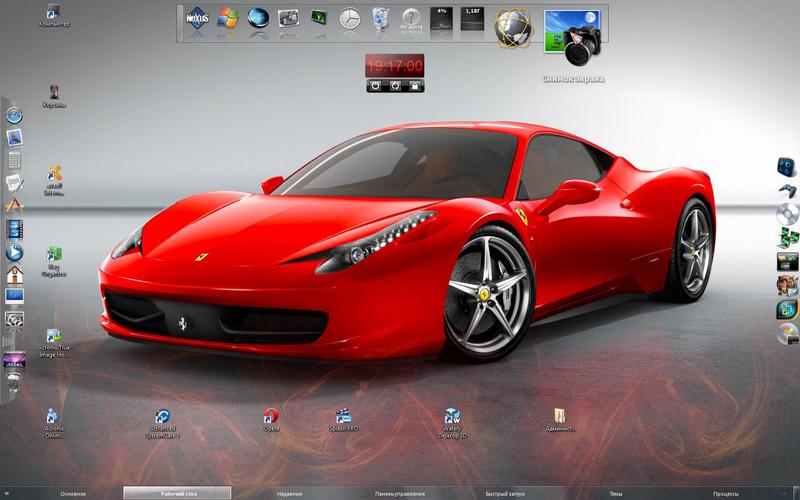Open the Компьютер desktop icon

[x=54, y=15]
